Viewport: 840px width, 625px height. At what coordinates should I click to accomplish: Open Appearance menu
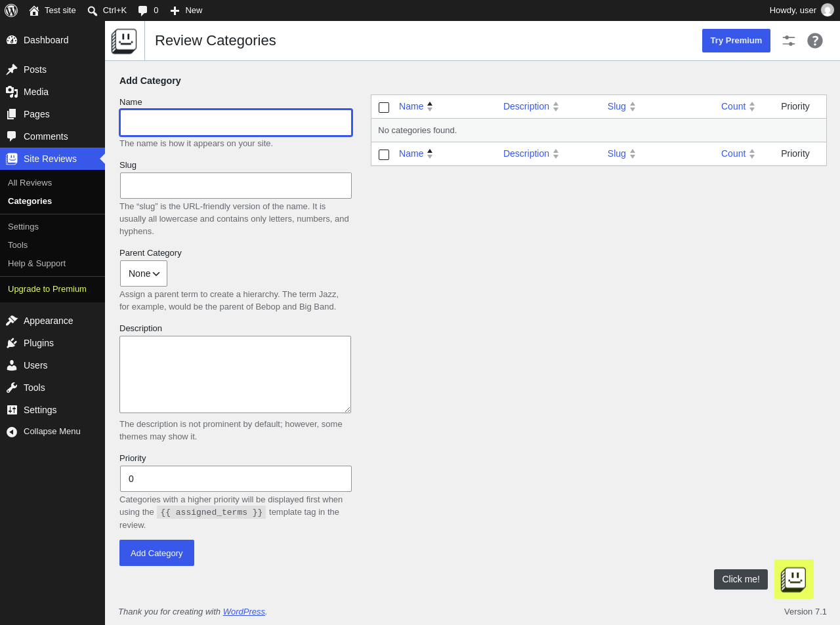[52, 321]
